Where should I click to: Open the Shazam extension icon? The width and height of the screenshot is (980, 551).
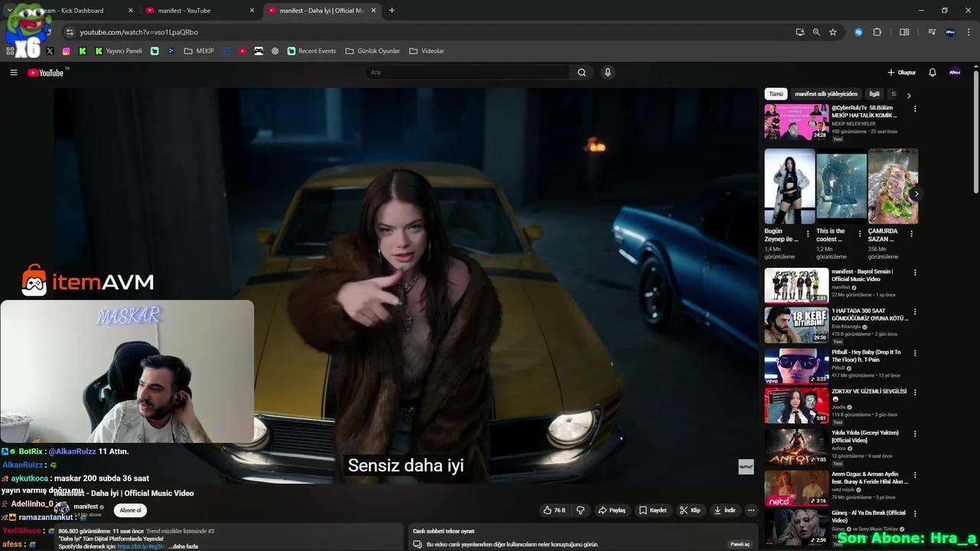pos(858,32)
